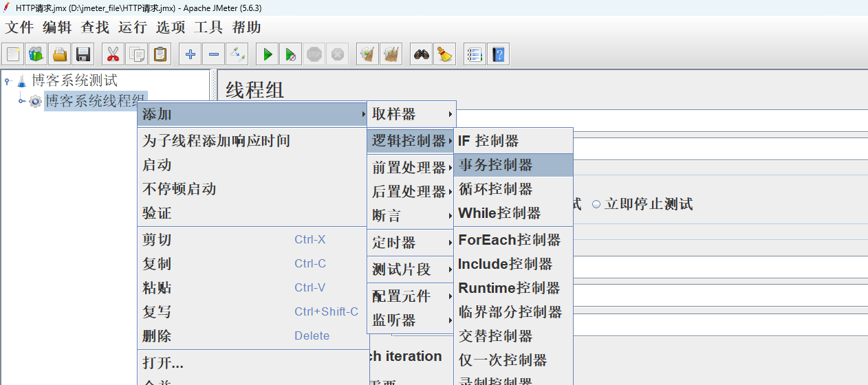Click the Clear all results icon
Image resolution: width=868 pixels, height=385 pixels.
point(391,54)
